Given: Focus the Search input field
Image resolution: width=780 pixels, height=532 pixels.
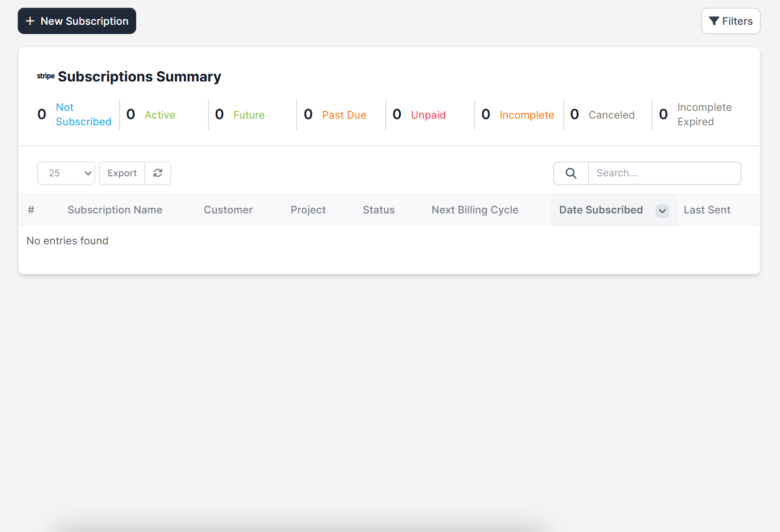Looking at the screenshot, I should [x=664, y=173].
